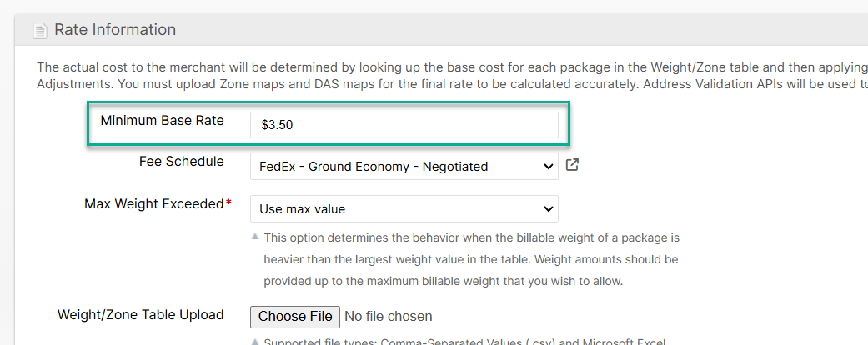Click the red required asterisk on Max Weight Exceeded

coord(229,204)
